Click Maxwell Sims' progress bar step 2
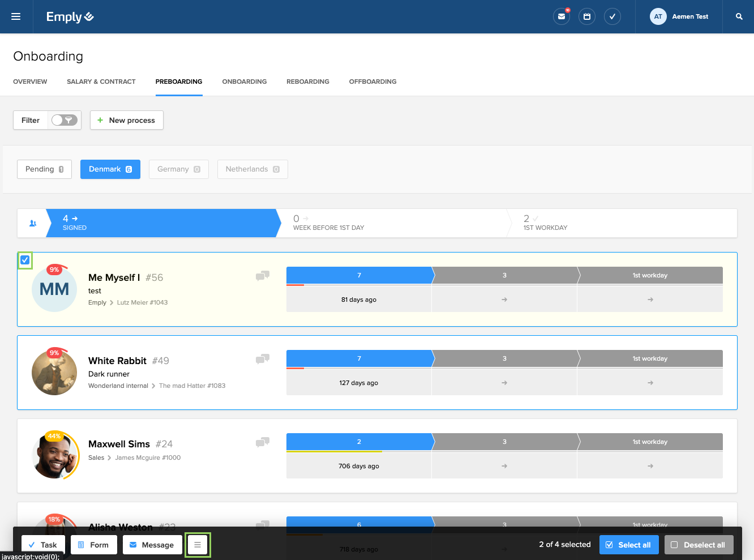Screen dimensions: 754x560 (359, 442)
